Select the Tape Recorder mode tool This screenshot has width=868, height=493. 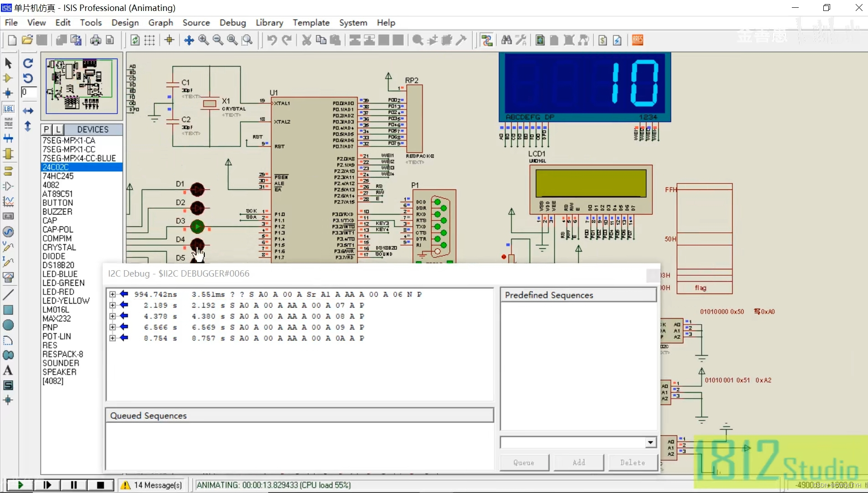click(x=8, y=216)
